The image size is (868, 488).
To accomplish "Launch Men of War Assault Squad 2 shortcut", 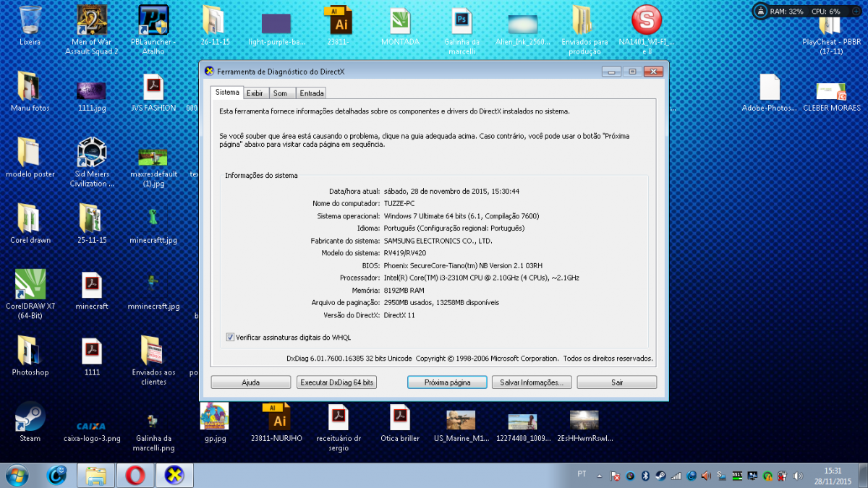I will (x=92, y=29).
